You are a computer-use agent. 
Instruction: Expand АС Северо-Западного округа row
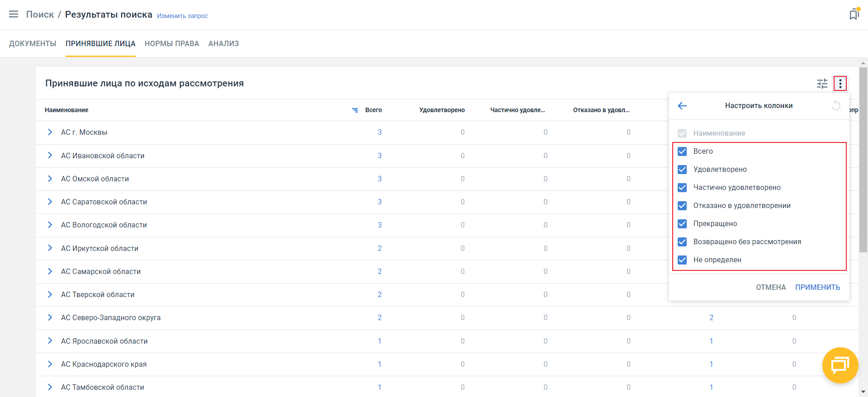[x=50, y=317]
